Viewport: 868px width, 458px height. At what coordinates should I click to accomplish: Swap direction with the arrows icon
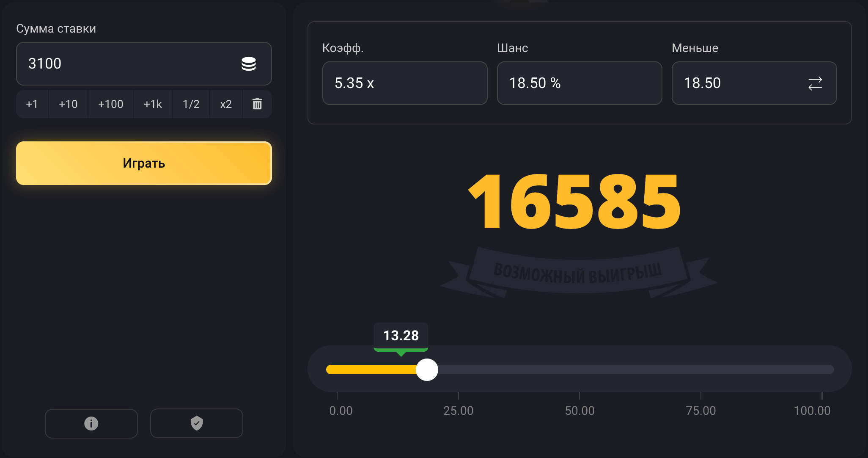pos(815,83)
